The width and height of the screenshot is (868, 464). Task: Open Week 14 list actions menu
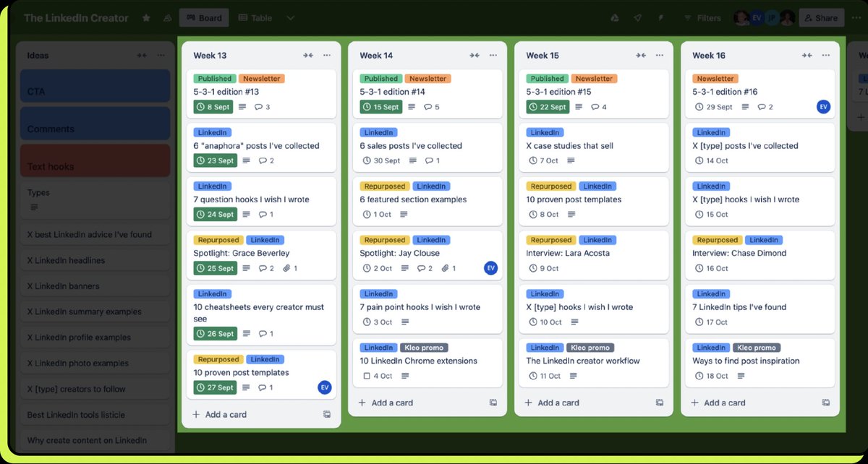point(493,56)
